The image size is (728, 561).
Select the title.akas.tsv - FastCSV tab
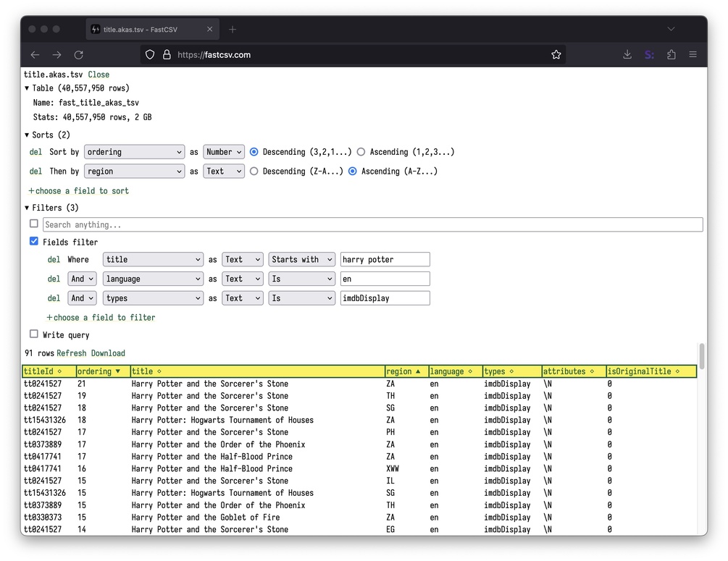pos(152,29)
